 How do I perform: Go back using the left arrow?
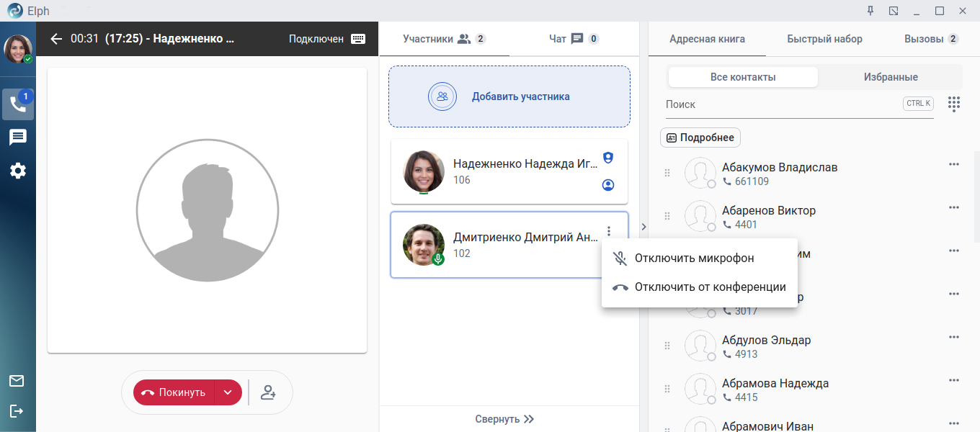click(56, 39)
